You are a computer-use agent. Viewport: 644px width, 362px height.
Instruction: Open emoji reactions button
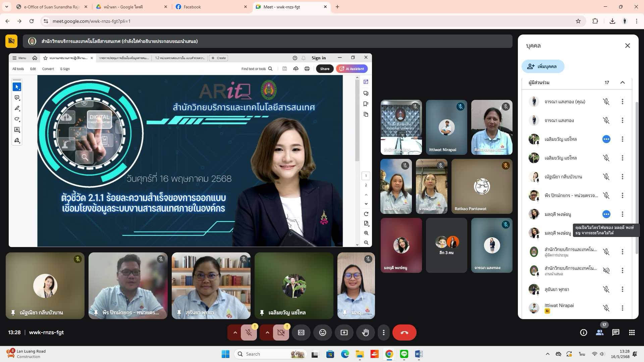[322, 333]
